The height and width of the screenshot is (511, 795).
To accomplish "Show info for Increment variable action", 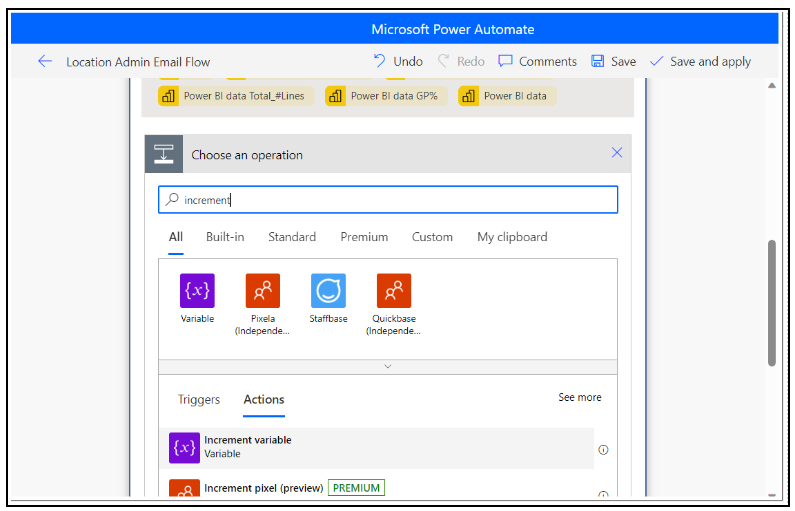I will (x=603, y=450).
